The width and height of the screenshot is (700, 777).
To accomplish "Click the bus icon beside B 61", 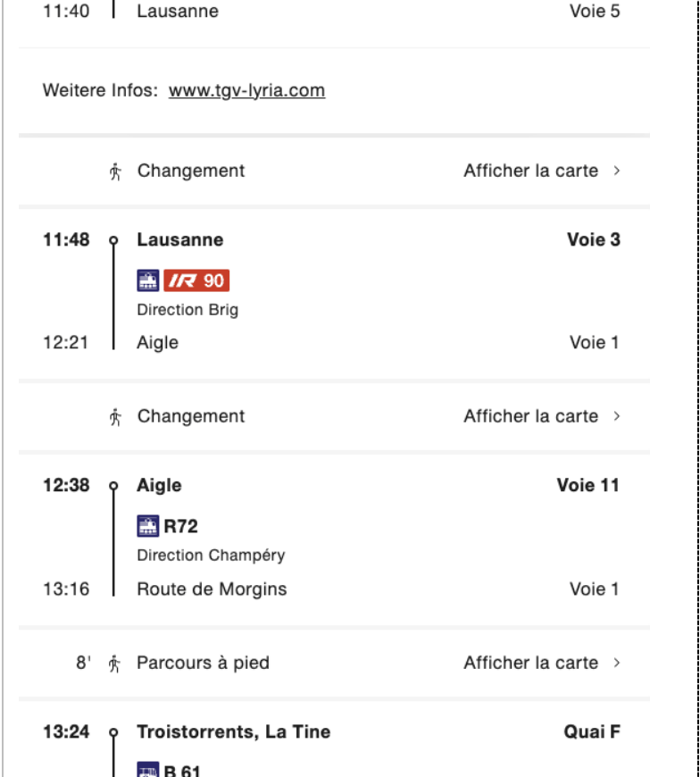I will click(x=147, y=770).
